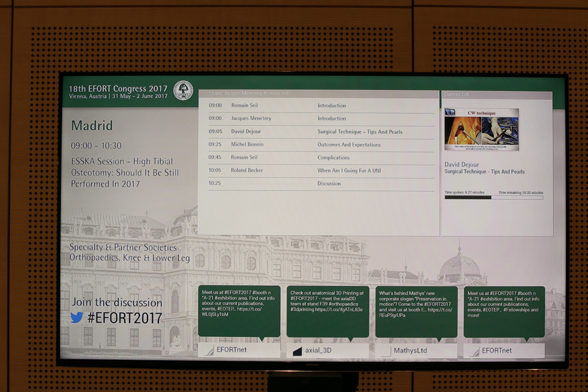Select the David Dejour 09:05 schedule row
The image size is (588, 392).
321,132
